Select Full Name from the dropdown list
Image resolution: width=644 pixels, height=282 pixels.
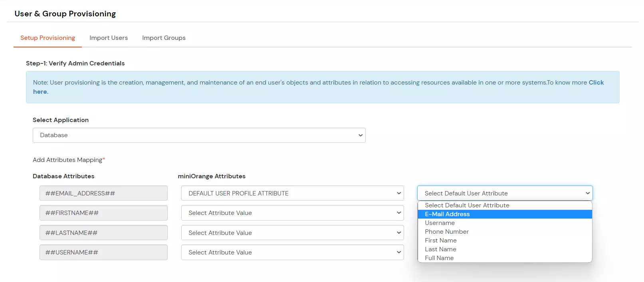click(x=505, y=258)
